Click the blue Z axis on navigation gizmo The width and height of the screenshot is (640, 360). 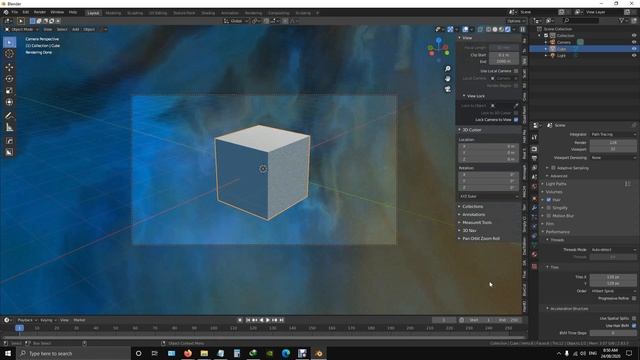439,40
